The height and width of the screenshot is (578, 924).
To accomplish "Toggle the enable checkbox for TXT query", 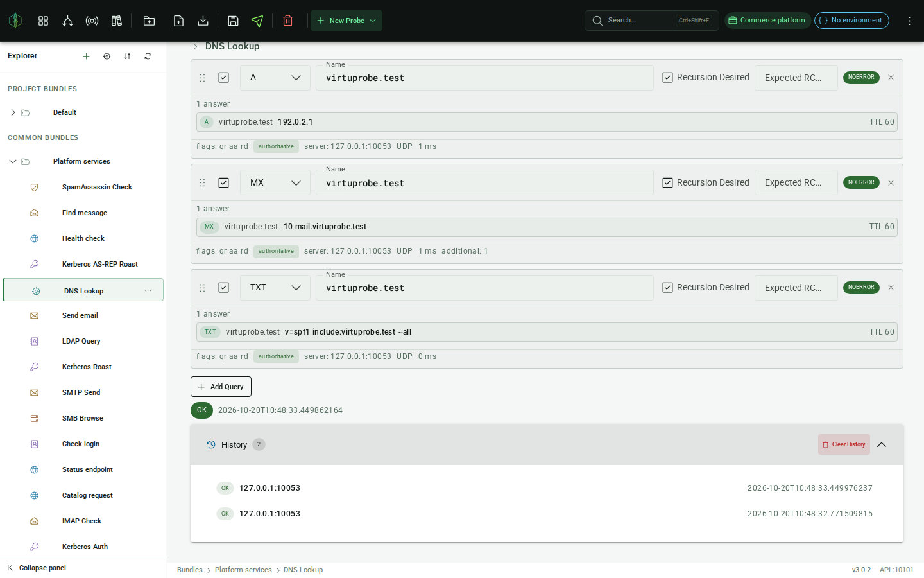I will pyautogui.click(x=223, y=288).
